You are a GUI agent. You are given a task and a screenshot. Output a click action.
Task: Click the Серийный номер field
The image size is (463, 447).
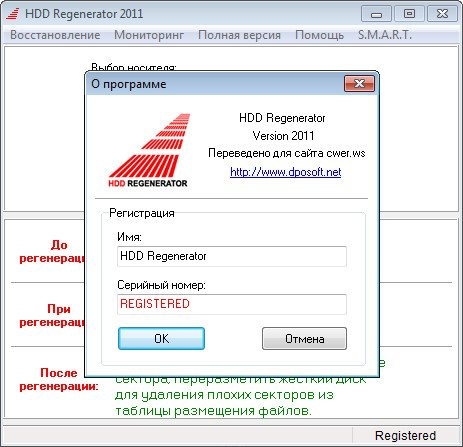pos(232,304)
